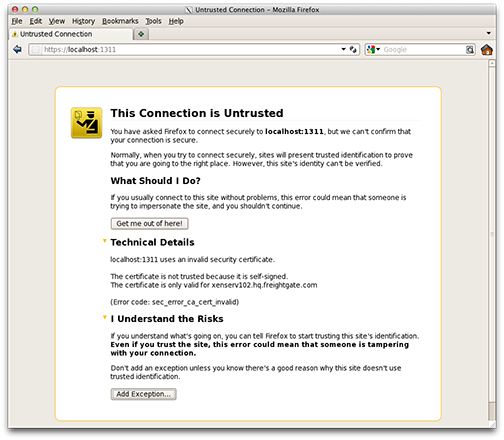The image size is (504, 440).
Task: Click the Add Exception... button
Action: [143, 394]
